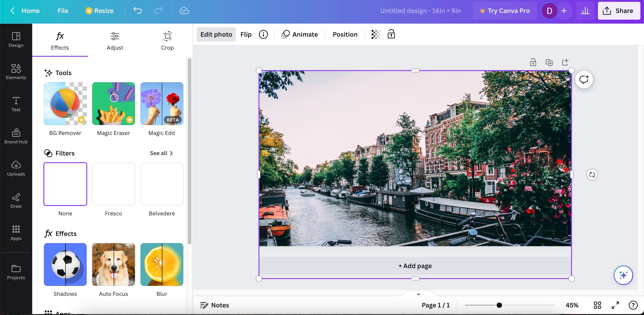Screen dimensions: 644x315
Task: Click the Blur effect icon
Action: click(x=161, y=265)
